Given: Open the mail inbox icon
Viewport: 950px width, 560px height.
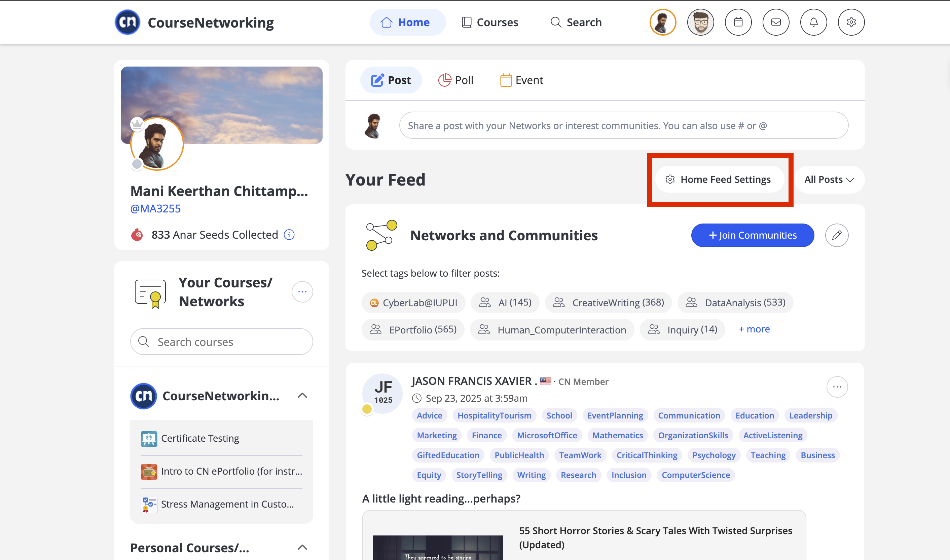Looking at the screenshot, I should click(x=775, y=22).
